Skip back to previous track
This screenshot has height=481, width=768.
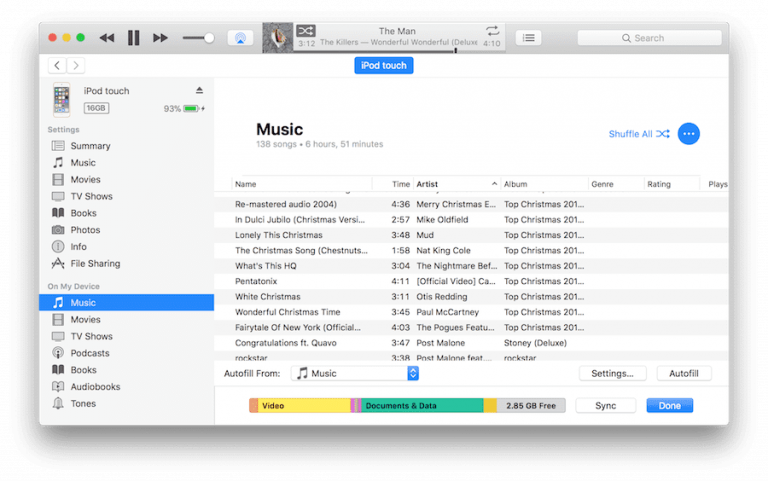click(106, 38)
